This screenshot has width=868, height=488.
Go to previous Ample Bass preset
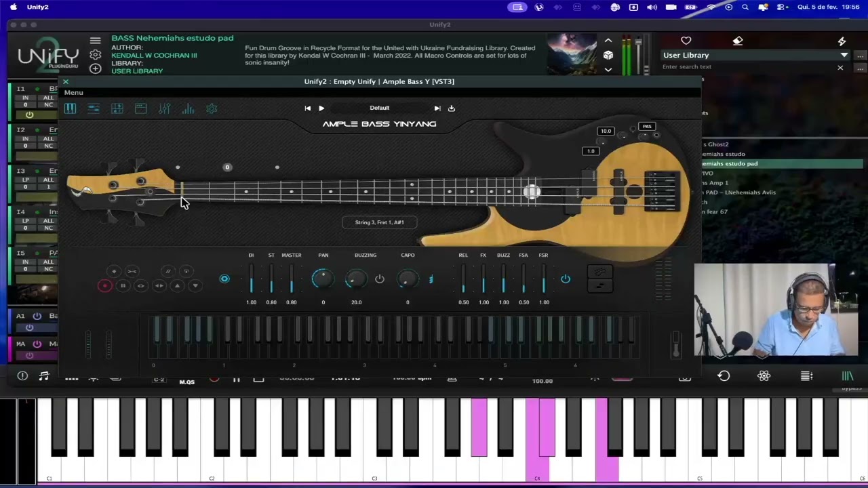(307, 108)
